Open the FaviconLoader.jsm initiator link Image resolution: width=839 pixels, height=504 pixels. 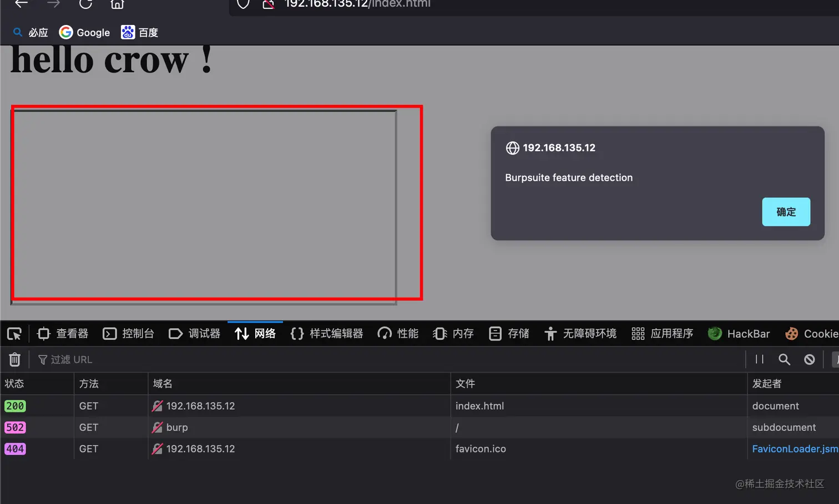(795, 449)
